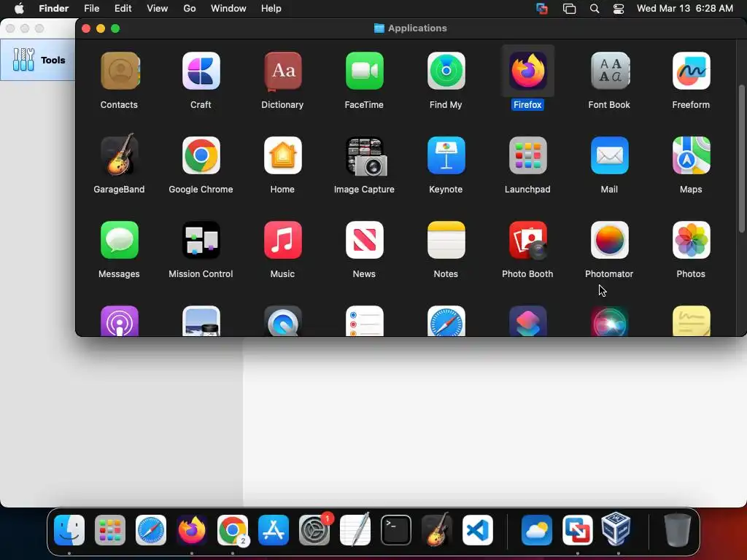Select the Shortcuts icon in bottom row
747x560 pixels.
tap(528, 321)
